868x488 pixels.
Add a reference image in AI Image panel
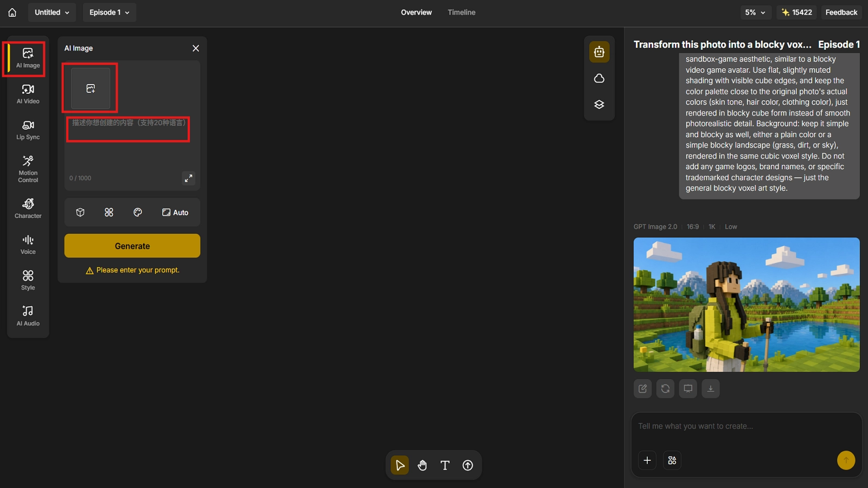[x=91, y=88]
